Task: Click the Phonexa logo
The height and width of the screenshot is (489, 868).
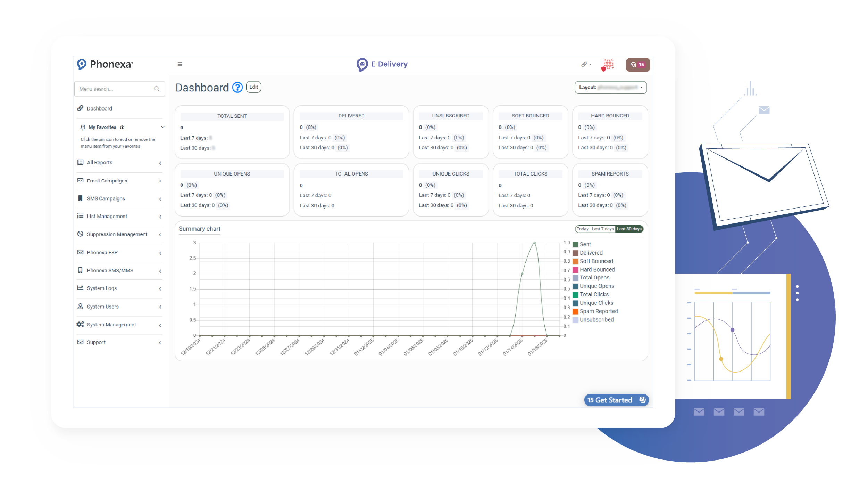Action: pyautogui.click(x=105, y=64)
